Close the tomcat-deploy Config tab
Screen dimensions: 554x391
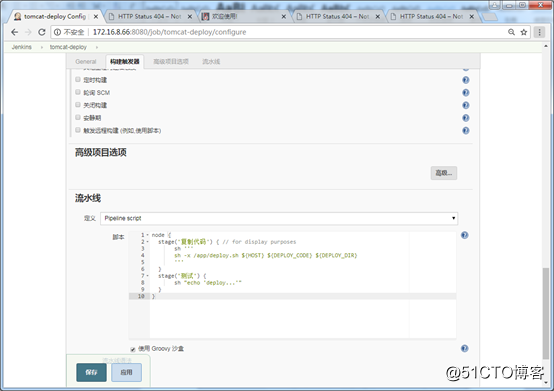96,17
